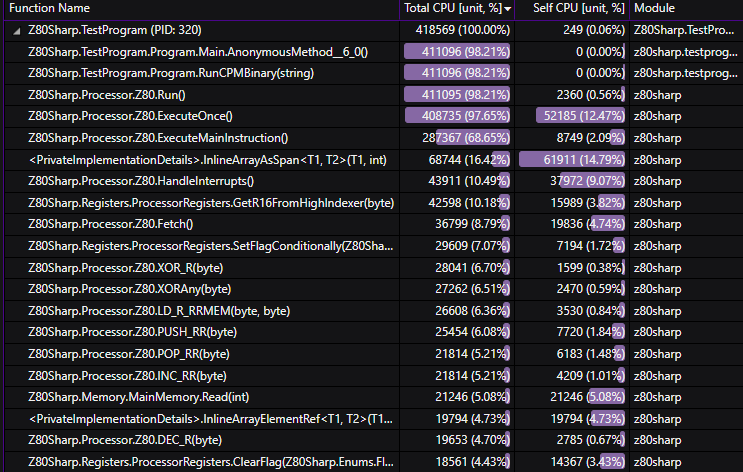Click Self CPU value 14367 (3.43%)
This screenshot has height=472, width=743.
tap(588, 462)
